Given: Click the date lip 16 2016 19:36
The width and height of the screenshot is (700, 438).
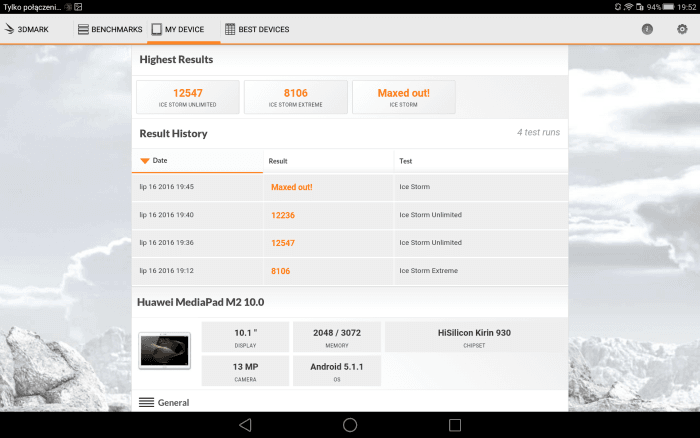Looking at the screenshot, I should (167, 242).
